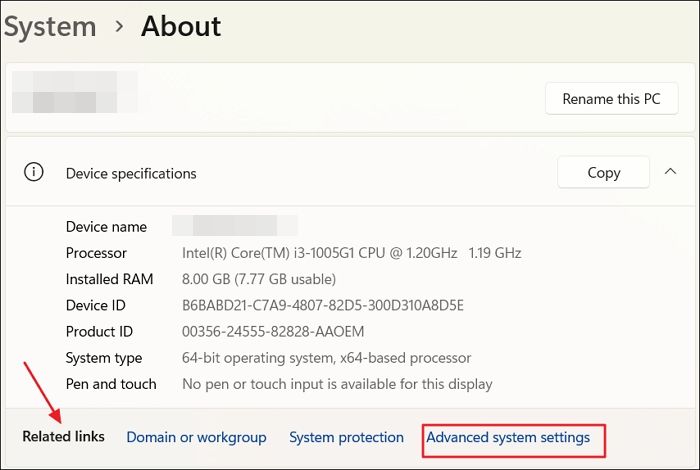Click the Device specifications info icon
Screen dimensions: 700x470
[x=34, y=172]
